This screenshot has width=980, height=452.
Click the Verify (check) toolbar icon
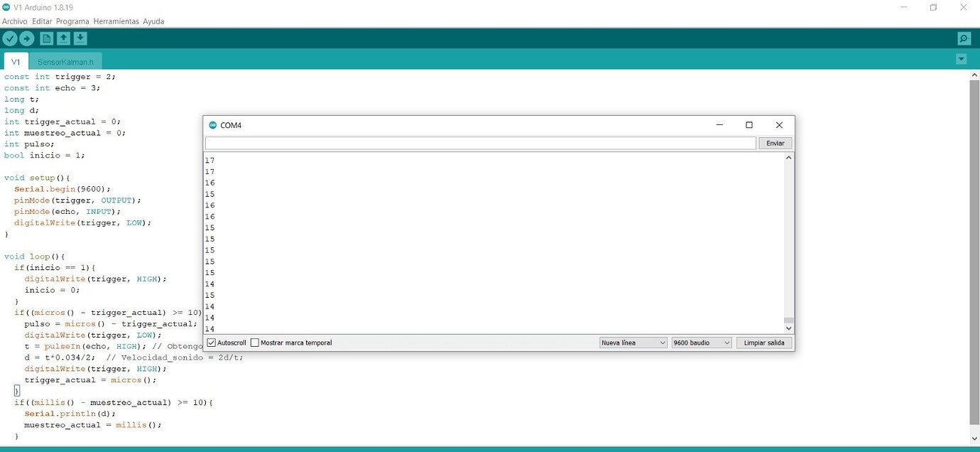(x=10, y=38)
